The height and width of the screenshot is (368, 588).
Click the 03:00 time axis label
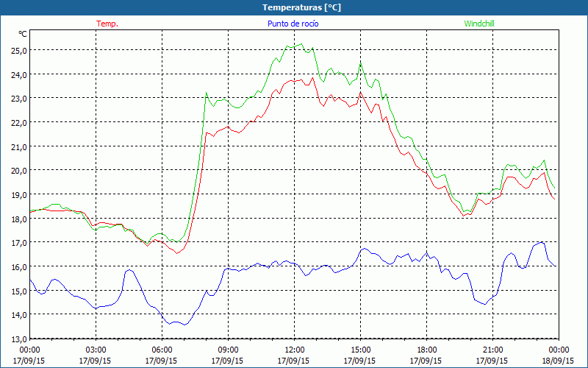pyautogui.click(x=96, y=350)
